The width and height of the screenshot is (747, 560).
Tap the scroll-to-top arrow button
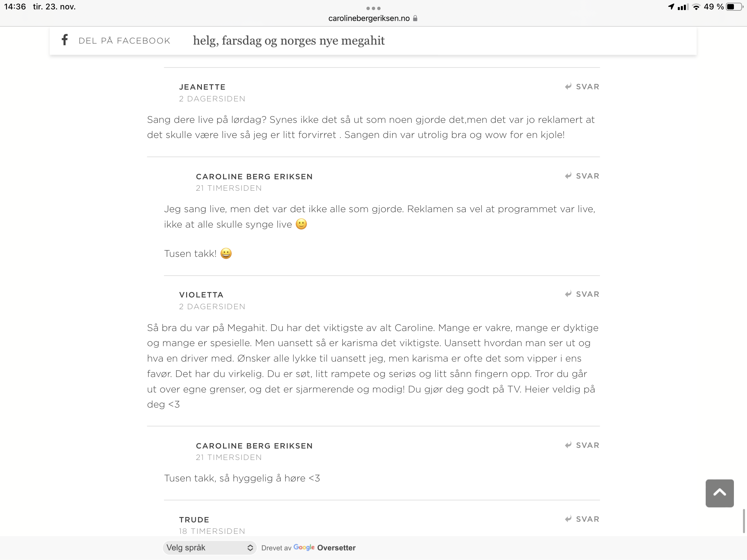tap(719, 493)
